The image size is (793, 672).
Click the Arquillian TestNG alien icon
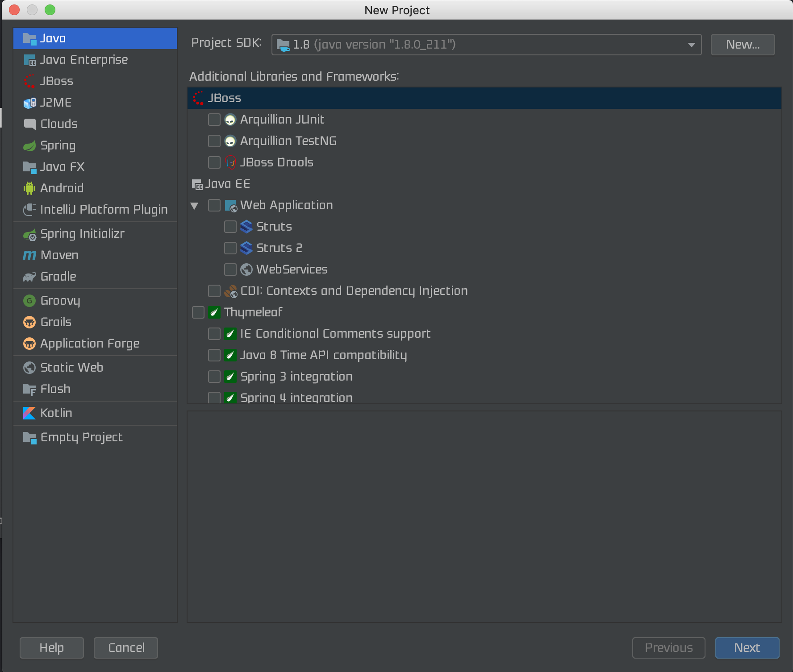click(x=230, y=141)
